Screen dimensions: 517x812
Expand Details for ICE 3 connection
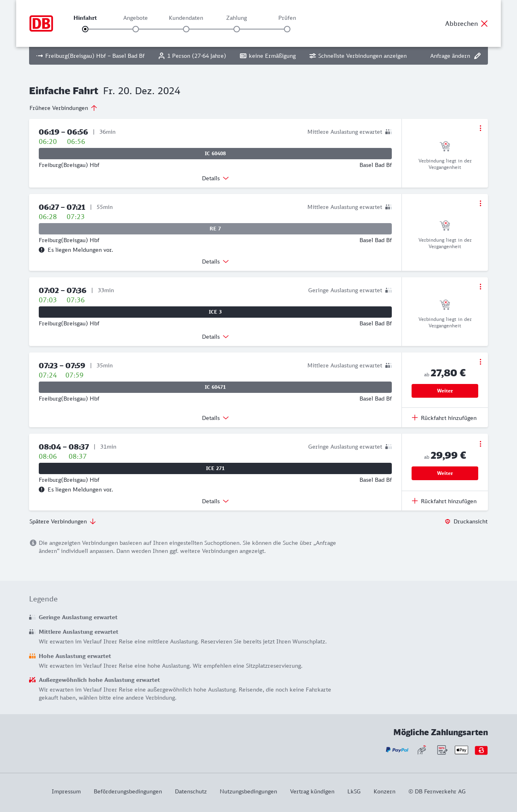point(215,337)
